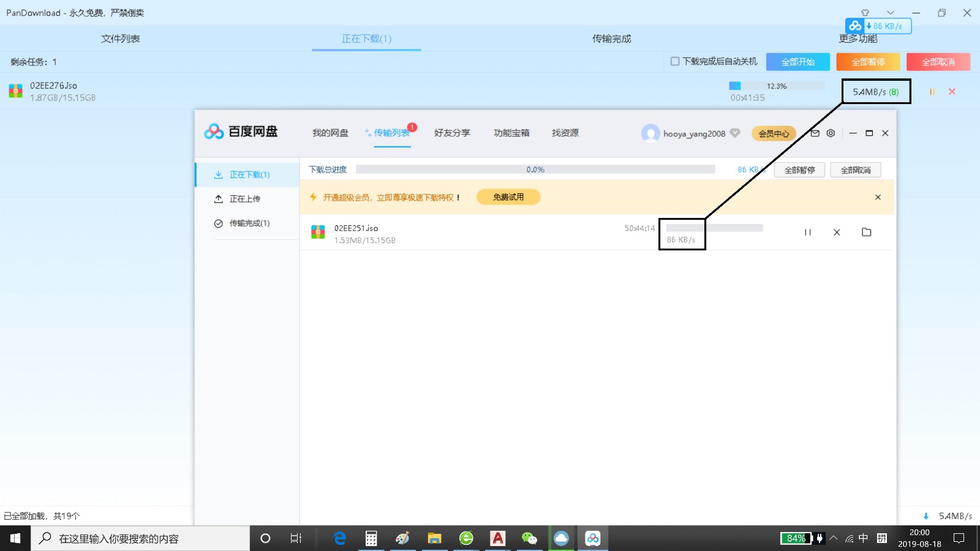Open Cortana circle icon
Screen dimensions: 980x551
265,538
